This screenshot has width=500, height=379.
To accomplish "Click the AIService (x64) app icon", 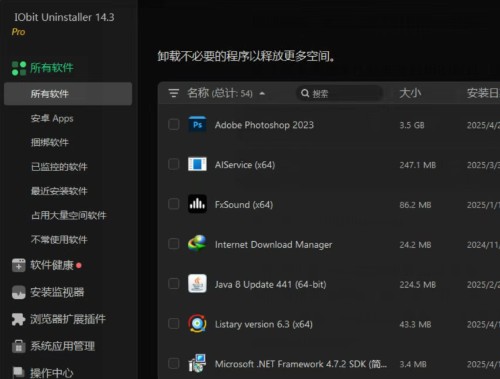I will [x=197, y=164].
